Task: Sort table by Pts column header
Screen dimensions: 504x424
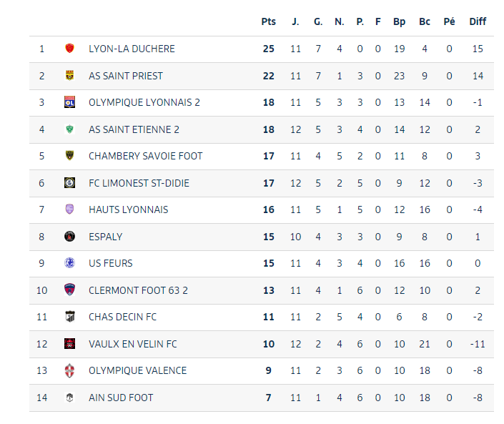Action: pyautogui.click(x=268, y=21)
